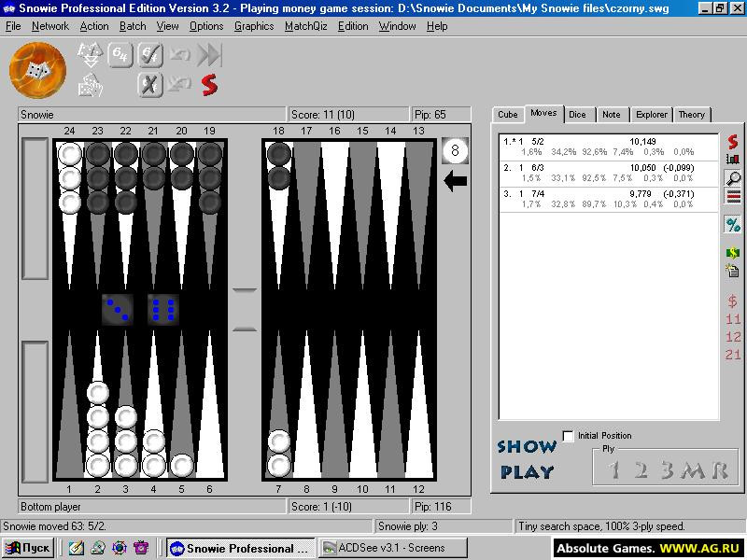Switch to ACDSee v3.1 taskbar window
The height and width of the screenshot is (560, 747).
pyautogui.click(x=393, y=548)
